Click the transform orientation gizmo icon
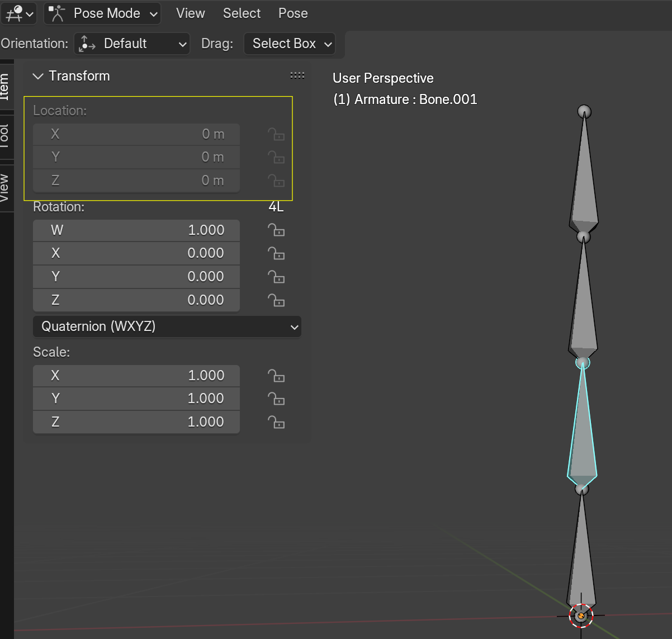Viewport: 672px width, 639px height. [86, 44]
